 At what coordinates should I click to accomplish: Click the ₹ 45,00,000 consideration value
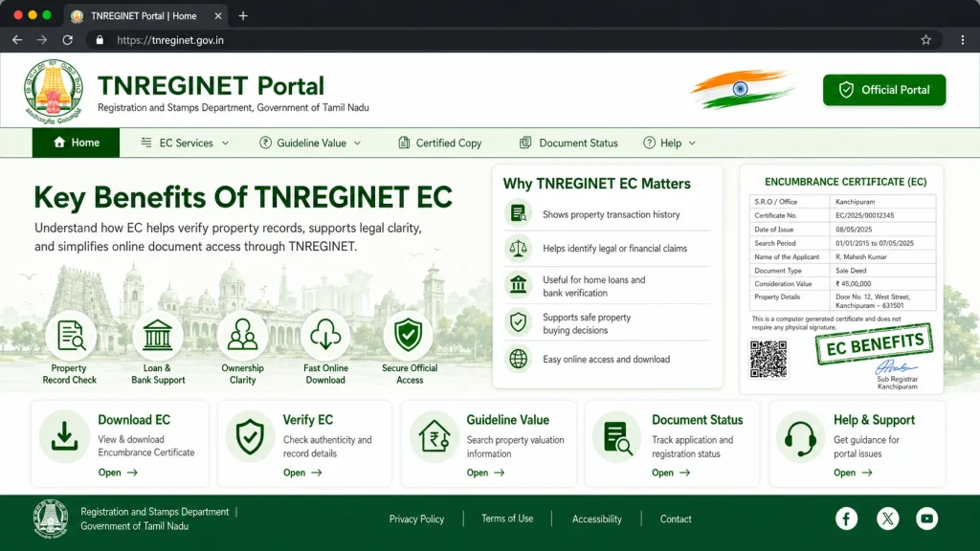(x=853, y=283)
